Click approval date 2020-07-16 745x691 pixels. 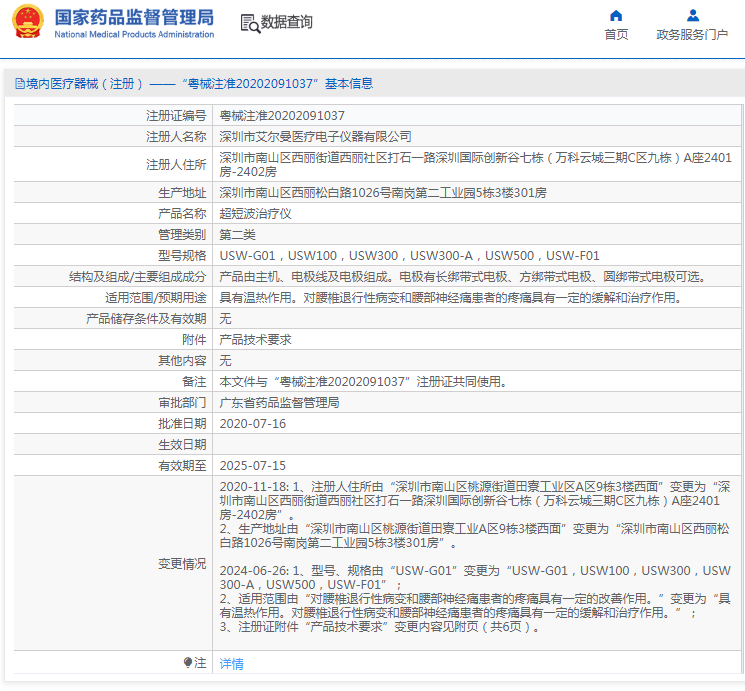(x=252, y=424)
